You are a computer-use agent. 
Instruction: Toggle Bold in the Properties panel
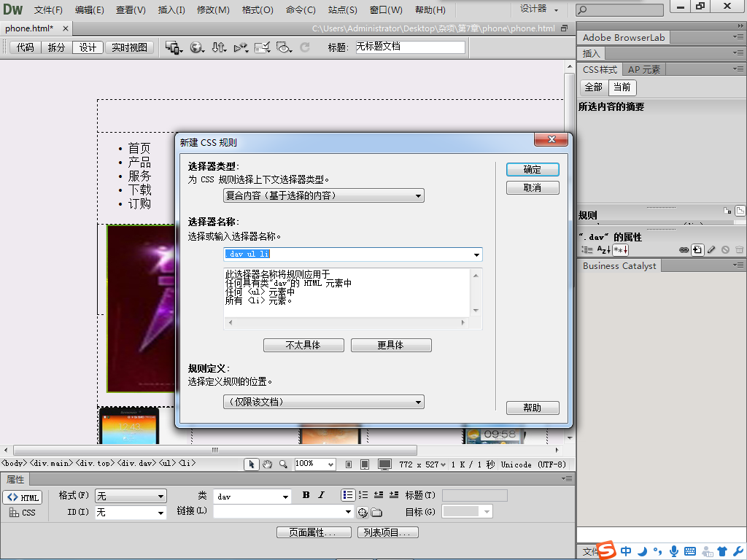[306, 495]
